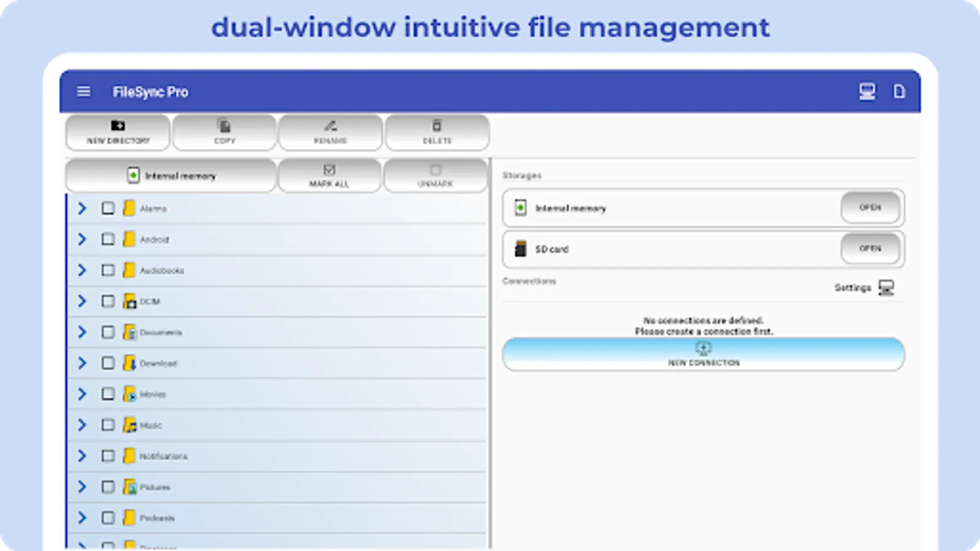Expand the Pictures folder entry

(82, 487)
